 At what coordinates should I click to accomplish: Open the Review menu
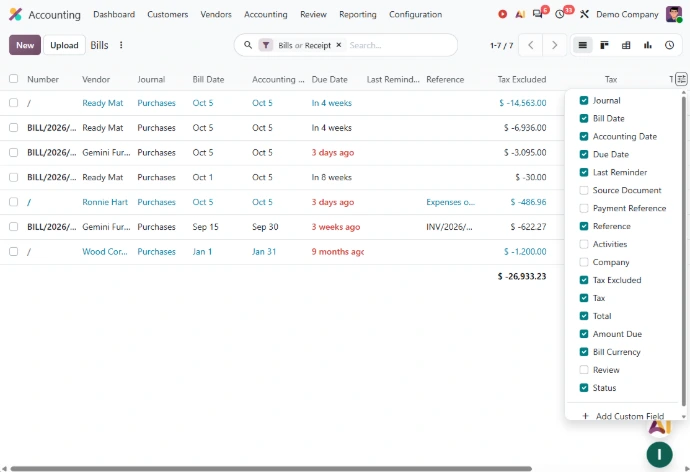[x=313, y=15]
